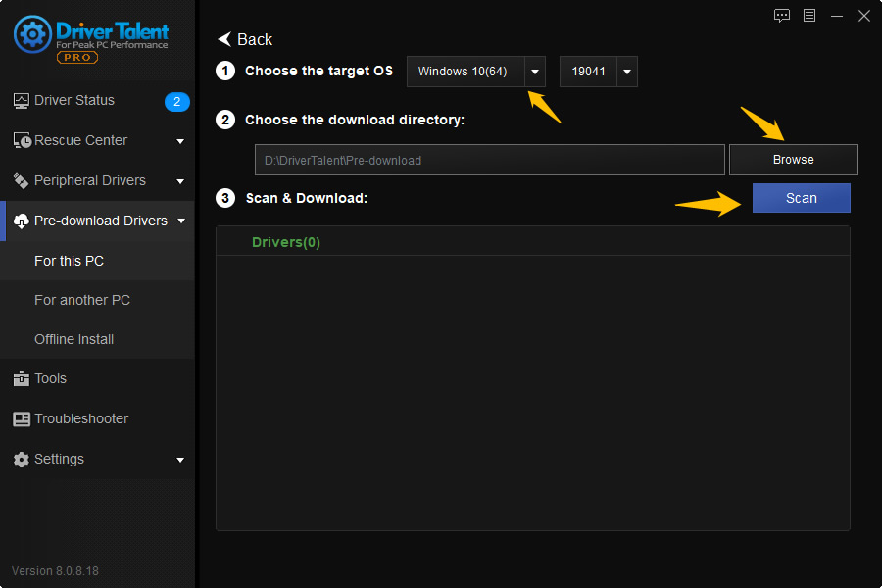Open the Settings menu item
882x588 pixels.
tap(97, 460)
